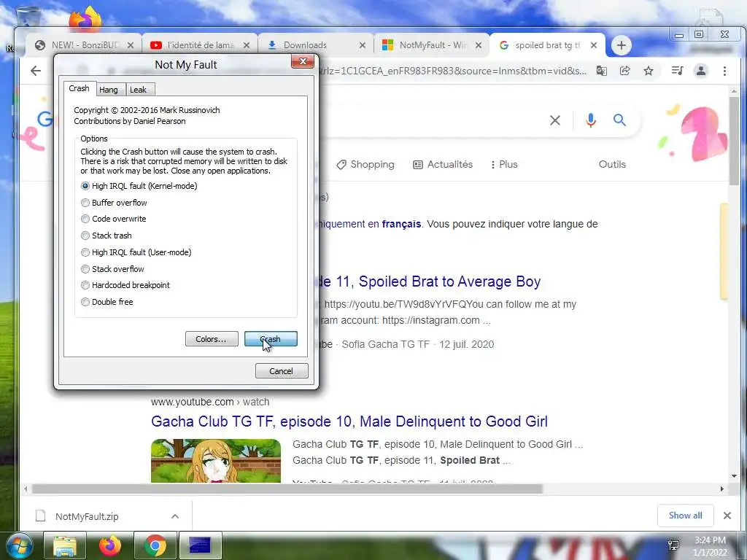Open the l'identité de lama YouTube tab
The image size is (747, 560).
[200, 45]
